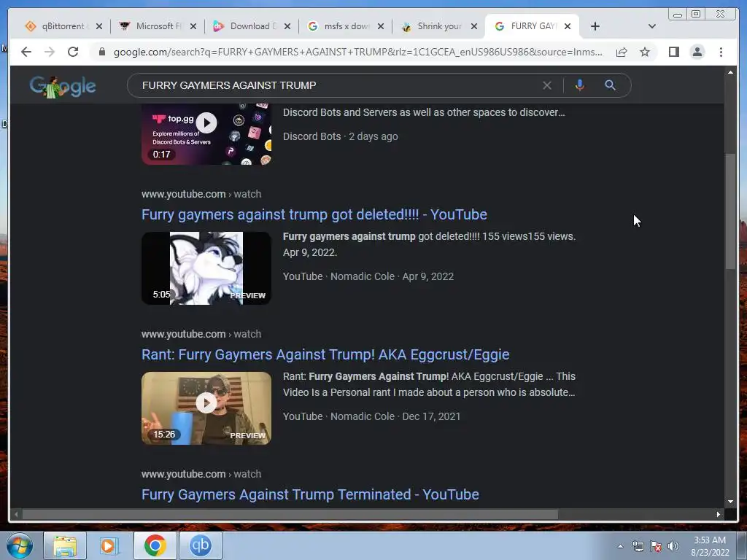The height and width of the screenshot is (560, 747).
Task: Open 'Furry gaymers against trump got deleted' link
Action: point(314,214)
